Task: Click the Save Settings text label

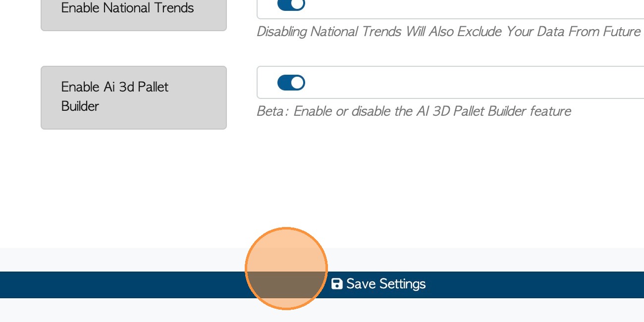Action: pyautogui.click(x=386, y=284)
